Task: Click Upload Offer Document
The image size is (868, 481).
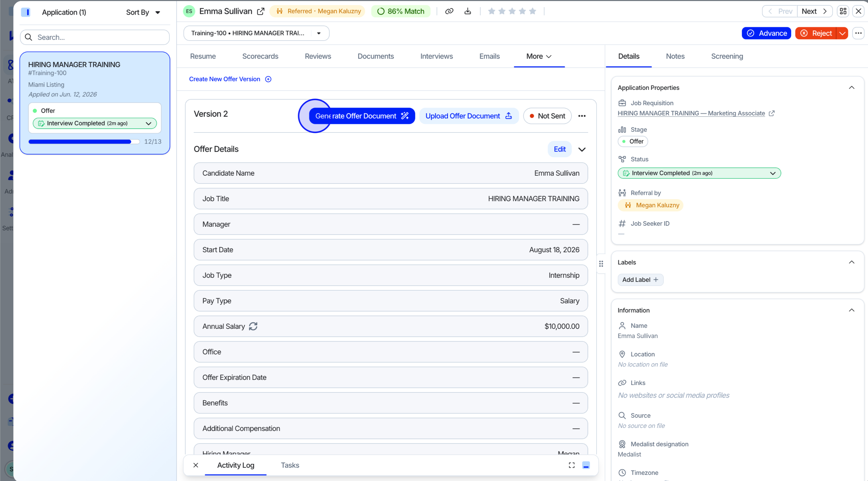Action: click(469, 116)
